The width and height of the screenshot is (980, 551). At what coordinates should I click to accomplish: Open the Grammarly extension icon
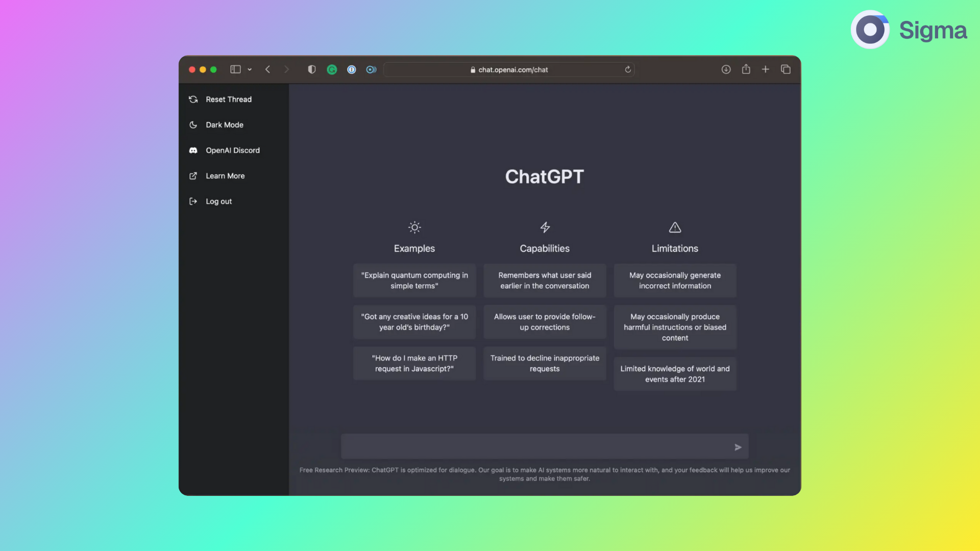332,69
